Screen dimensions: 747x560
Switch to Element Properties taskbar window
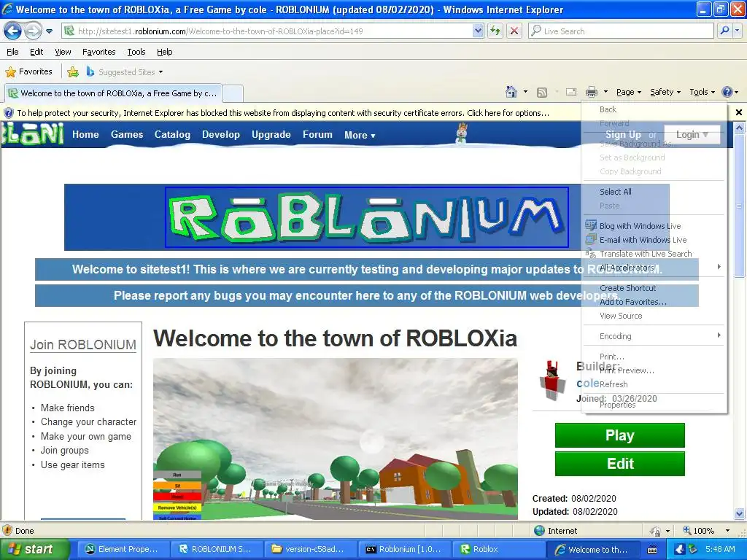(122, 549)
